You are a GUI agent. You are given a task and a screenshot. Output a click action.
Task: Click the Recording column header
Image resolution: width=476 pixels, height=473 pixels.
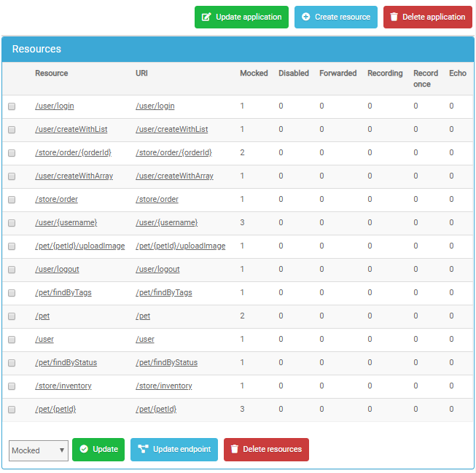pos(385,74)
